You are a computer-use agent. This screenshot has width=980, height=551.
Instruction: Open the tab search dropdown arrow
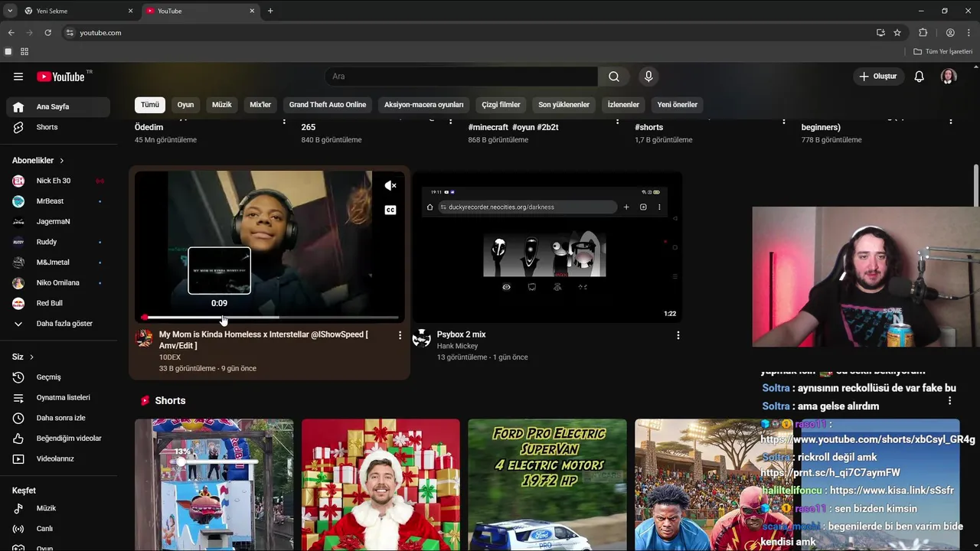click(10, 11)
